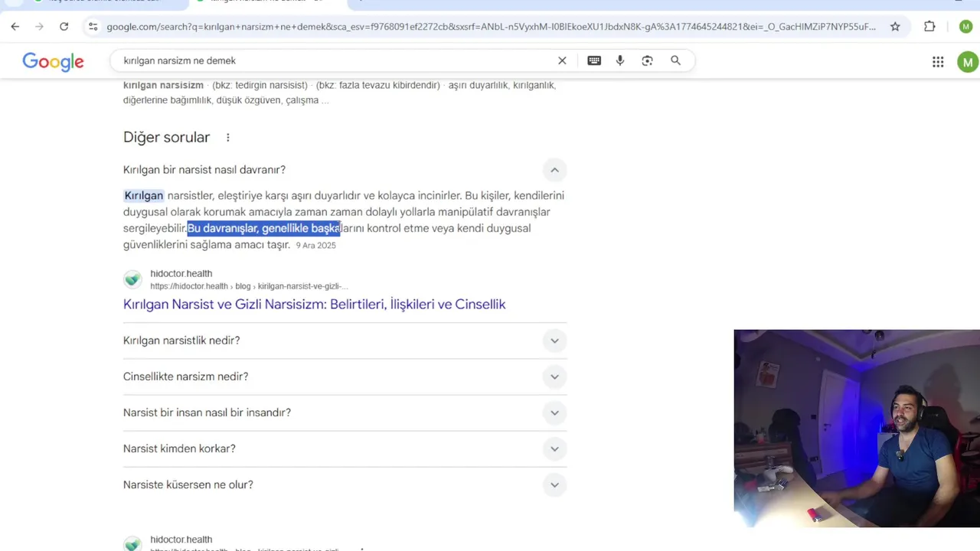Expand 'Cinsellikte narsizm nedir?' question
980x551 pixels.
click(345, 377)
